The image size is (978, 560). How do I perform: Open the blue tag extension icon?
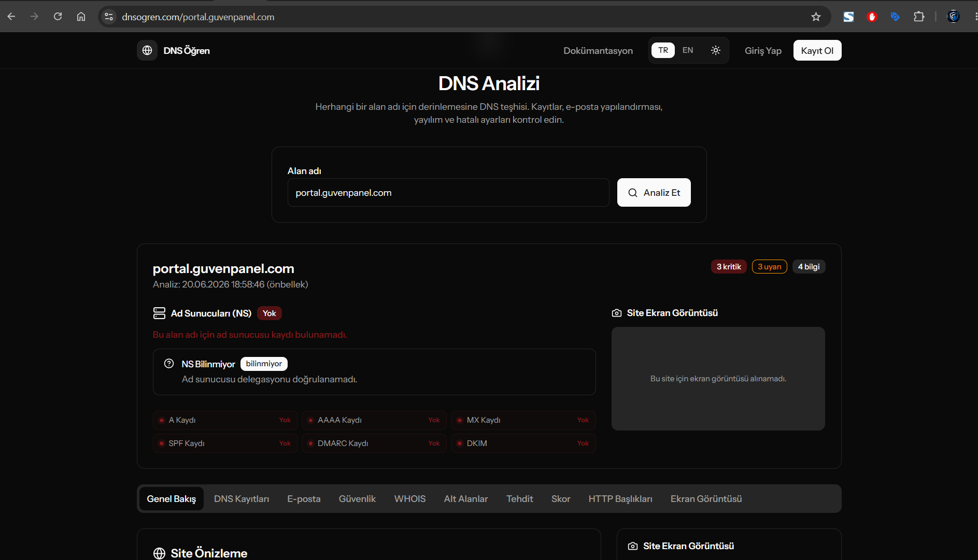[x=895, y=17]
